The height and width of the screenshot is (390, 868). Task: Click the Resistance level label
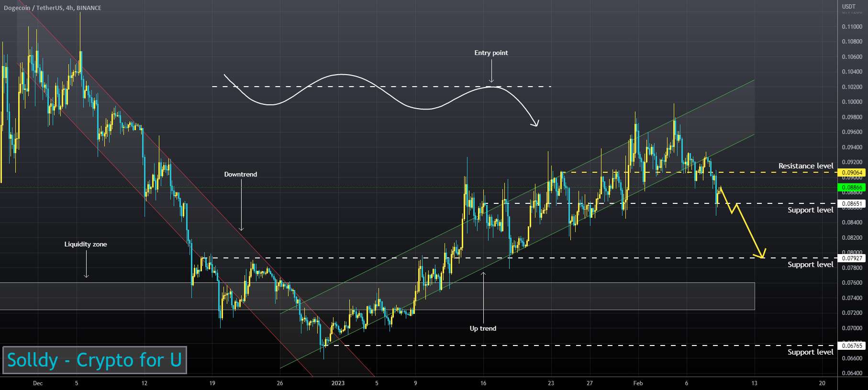pos(806,166)
